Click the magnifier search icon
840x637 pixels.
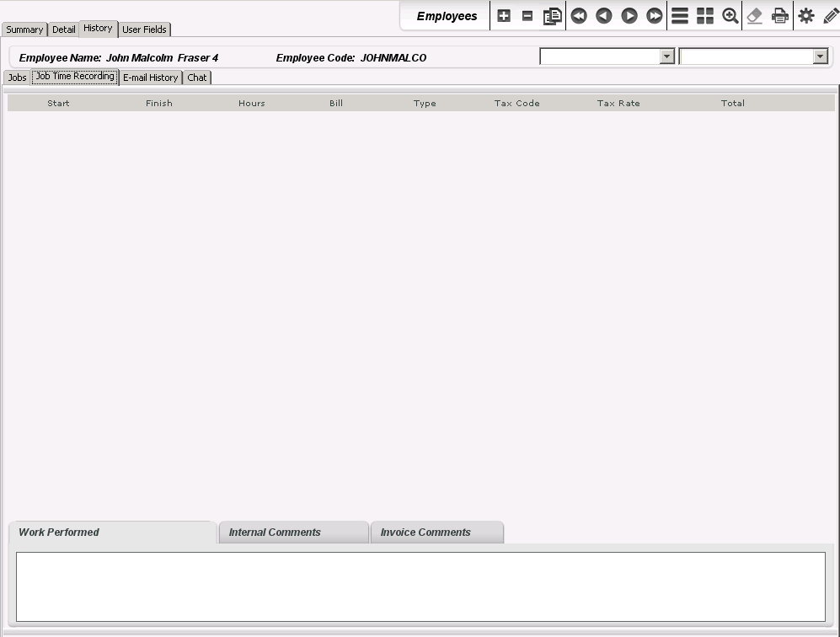point(730,16)
